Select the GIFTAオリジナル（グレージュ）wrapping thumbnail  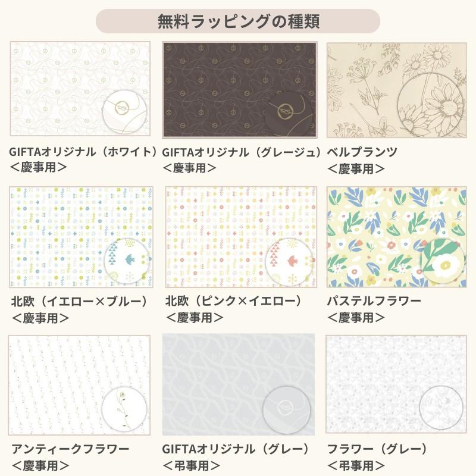click(240, 90)
